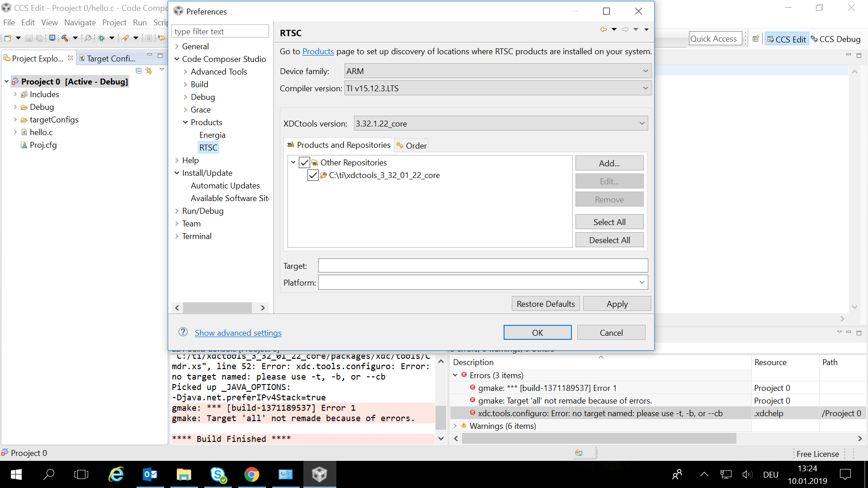
Task: Open the Navigate menu
Action: click(80, 23)
